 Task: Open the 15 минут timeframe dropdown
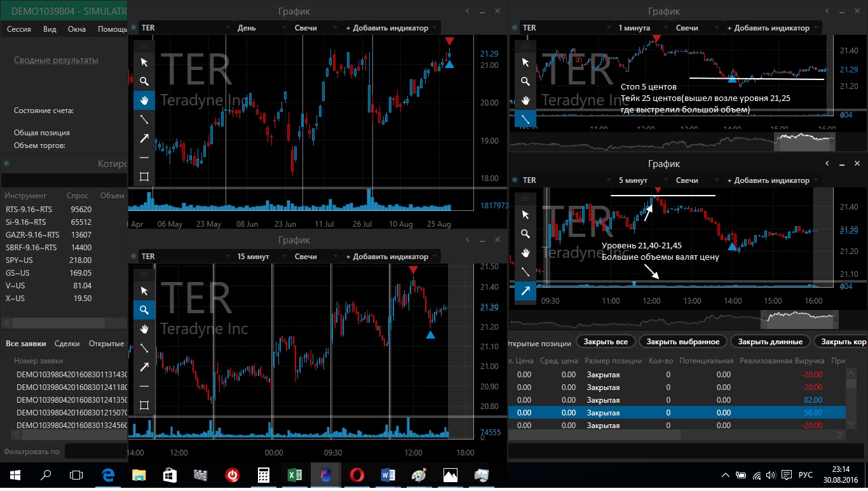click(x=262, y=257)
